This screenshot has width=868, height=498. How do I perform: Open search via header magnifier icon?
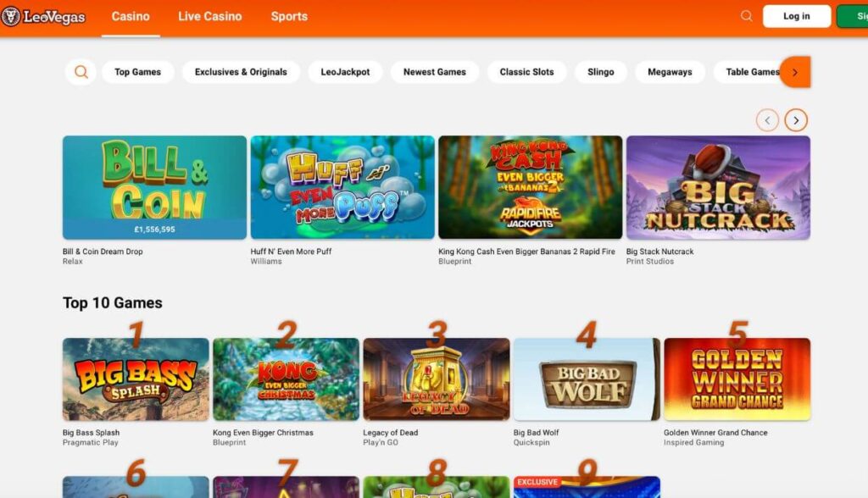click(746, 16)
